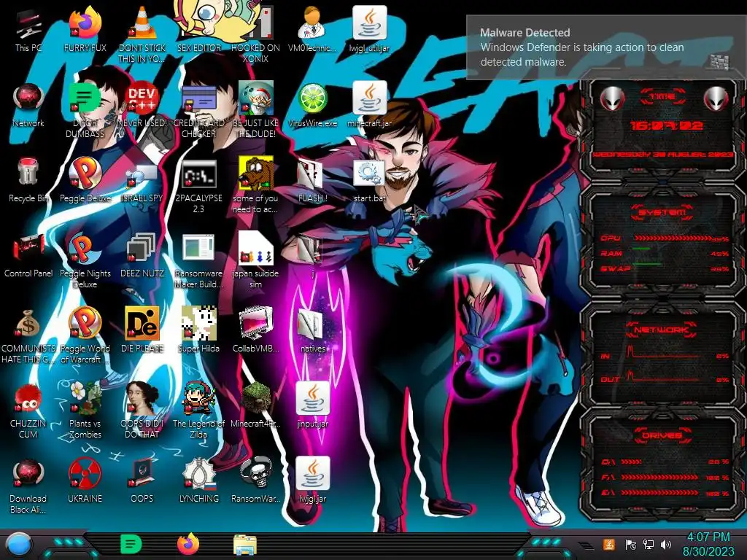
Task: Select the HOOKED ON XONIX shortcut
Action: (255, 35)
